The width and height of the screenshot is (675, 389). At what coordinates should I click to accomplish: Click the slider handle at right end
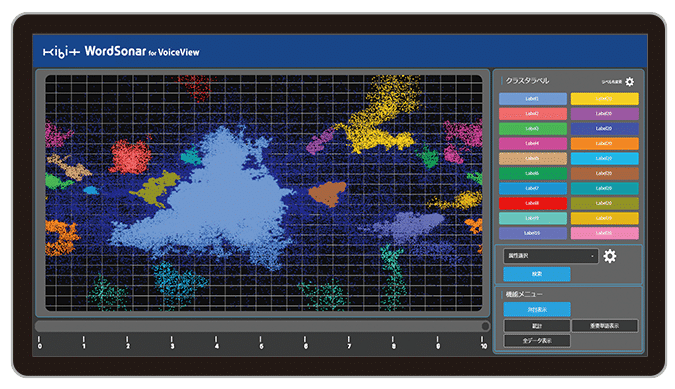click(485, 326)
